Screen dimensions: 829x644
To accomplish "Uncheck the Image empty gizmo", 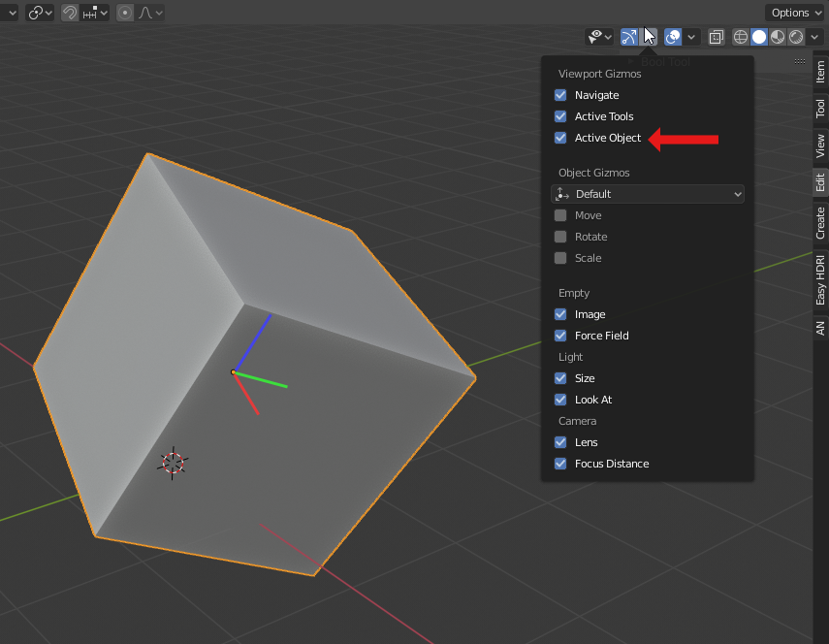I will coord(560,314).
